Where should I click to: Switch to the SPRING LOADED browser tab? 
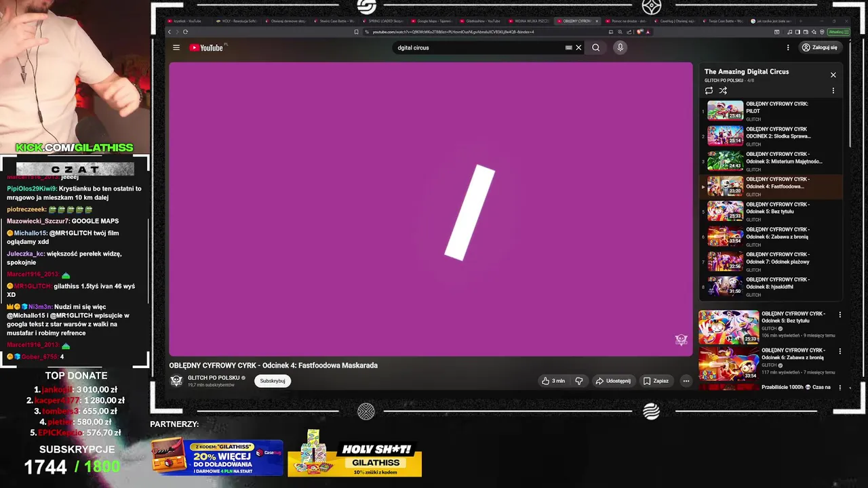click(x=383, y=21)
